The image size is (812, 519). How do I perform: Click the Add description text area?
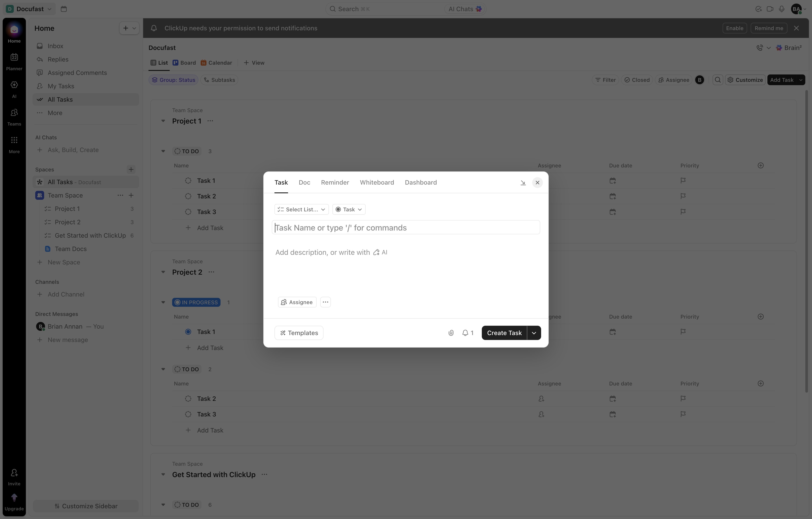click(406, 253)
